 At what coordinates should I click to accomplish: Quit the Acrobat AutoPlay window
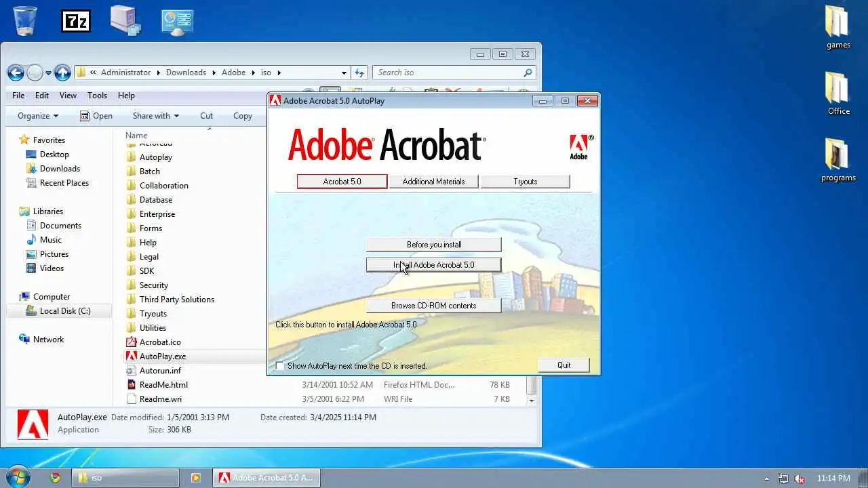564,365
